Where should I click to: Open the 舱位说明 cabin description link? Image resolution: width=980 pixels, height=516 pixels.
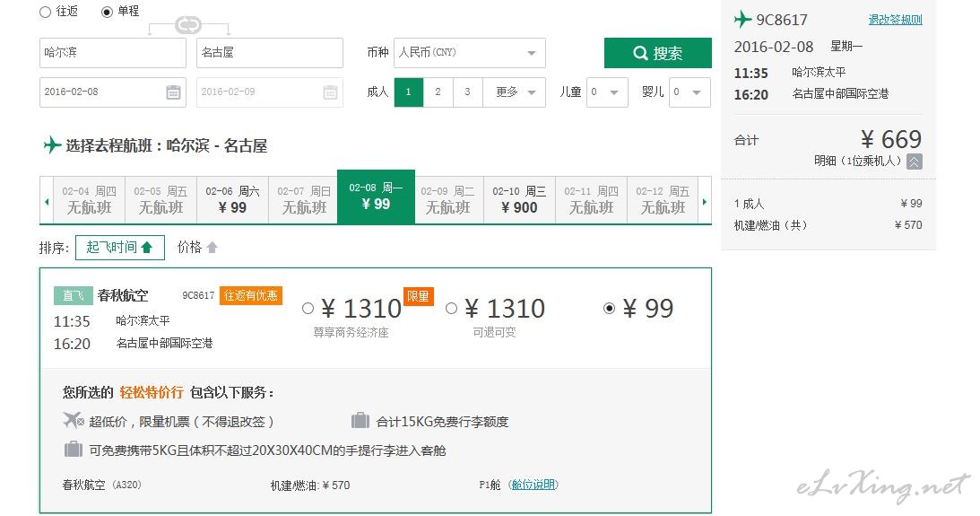click(533, 485)
